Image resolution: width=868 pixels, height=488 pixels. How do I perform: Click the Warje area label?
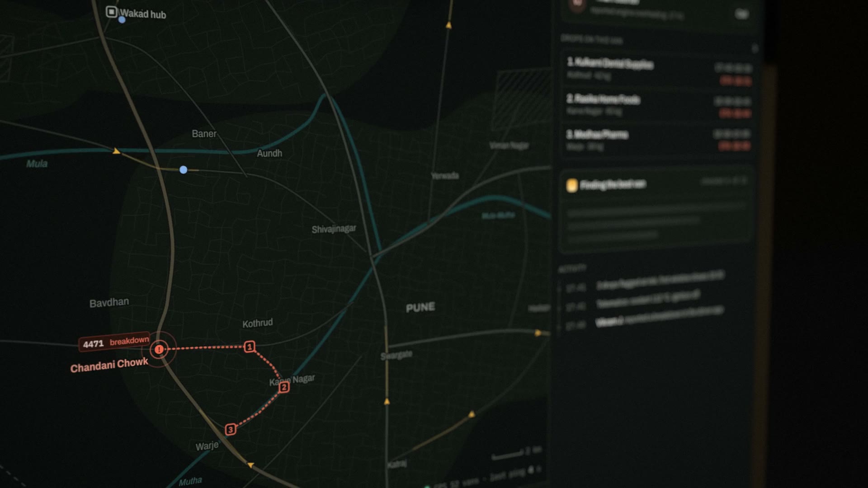pos(207,446)
